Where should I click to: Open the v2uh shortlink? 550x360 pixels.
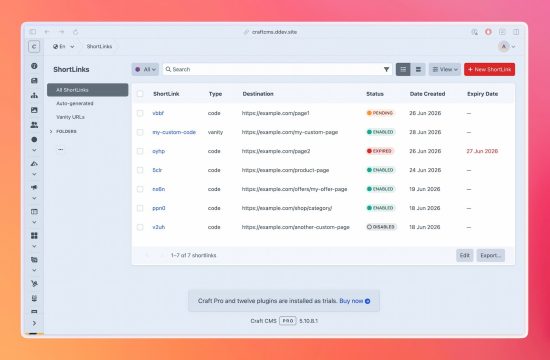tap(159, 227)
